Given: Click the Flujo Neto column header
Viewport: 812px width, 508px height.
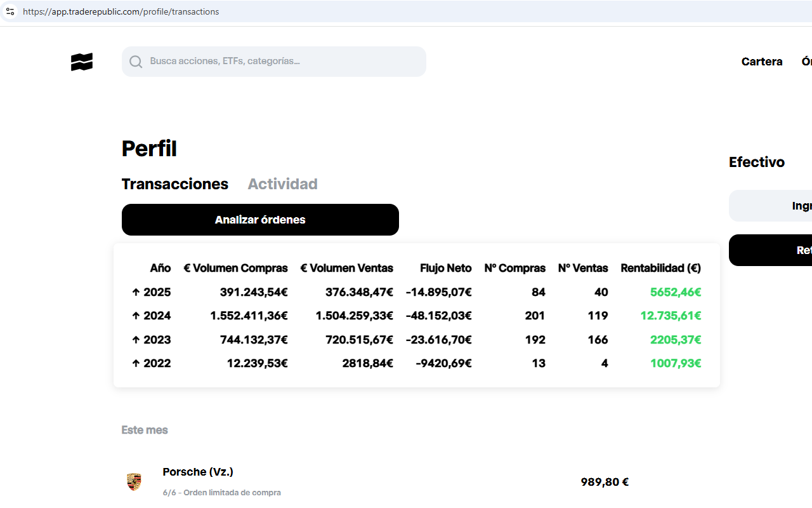Looking at the screenshot, I should tap(445, 268).
